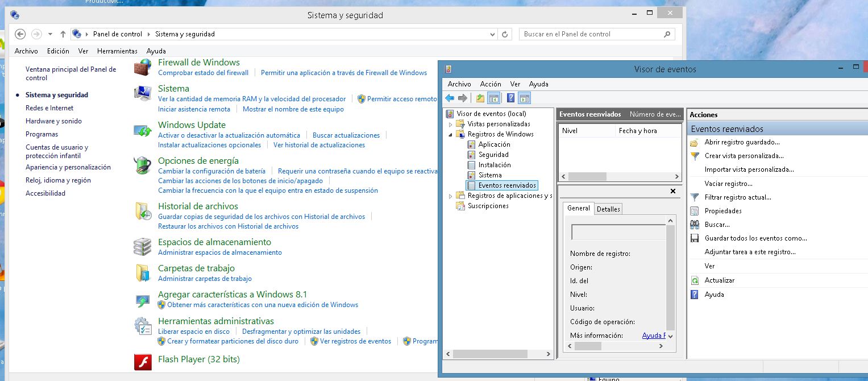Click the funnel icon for Filtrar registro actual
This screenshot has height=381, width=868.
(x=694, y=197)
